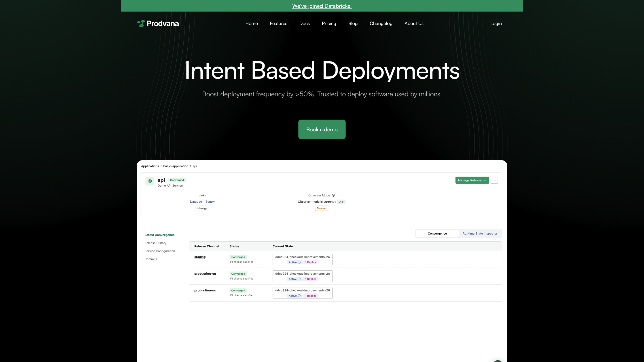Click the Book a demo button
644x362 pixels.
(x=322, y=129)
